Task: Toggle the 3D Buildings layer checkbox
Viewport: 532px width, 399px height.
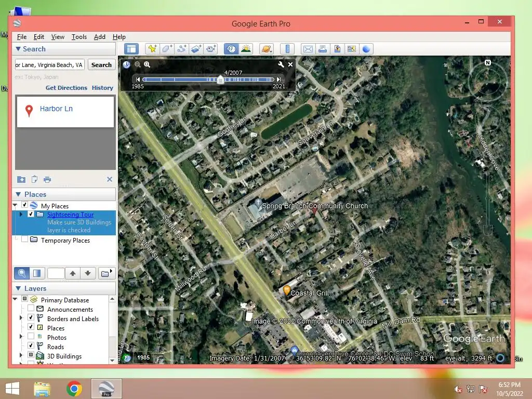Action: pyautogui.click(x=31, y=355)
